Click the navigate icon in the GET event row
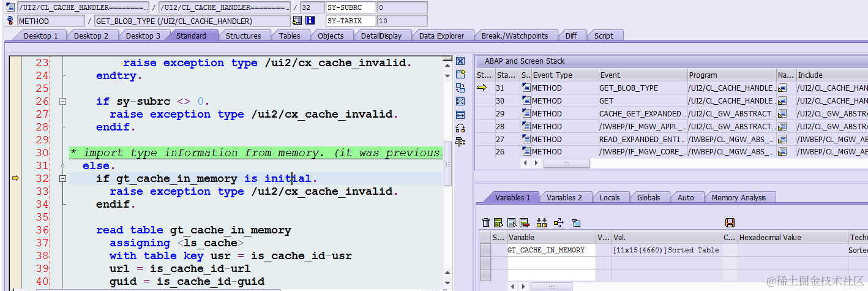 tap(782, 100)
